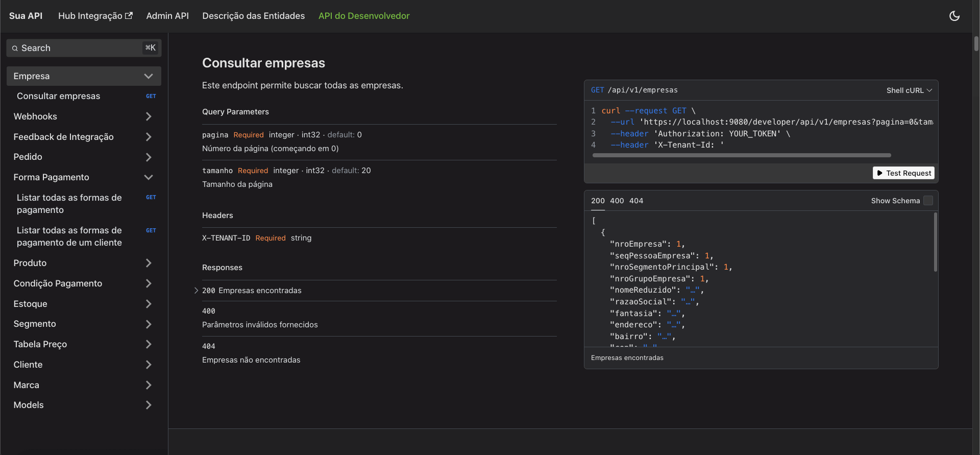Click the Test Request play icon
The height and width of the screenshot is (455, 980).
tap(879, 173)
